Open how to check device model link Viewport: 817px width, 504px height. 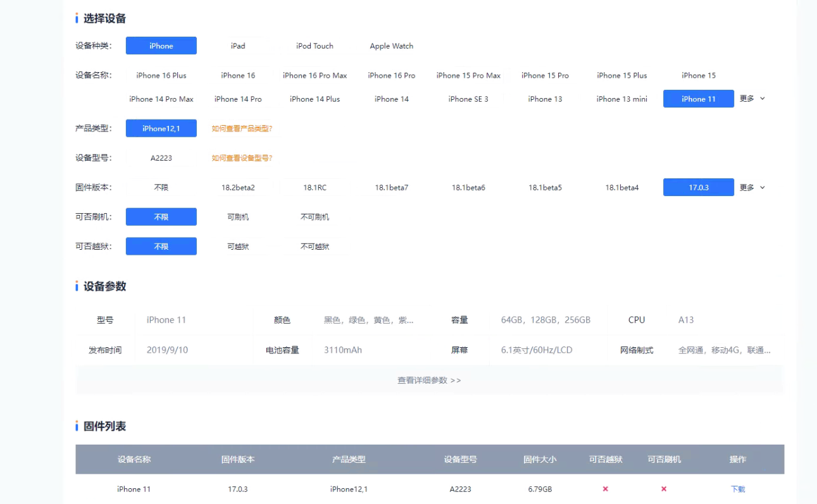242,158
